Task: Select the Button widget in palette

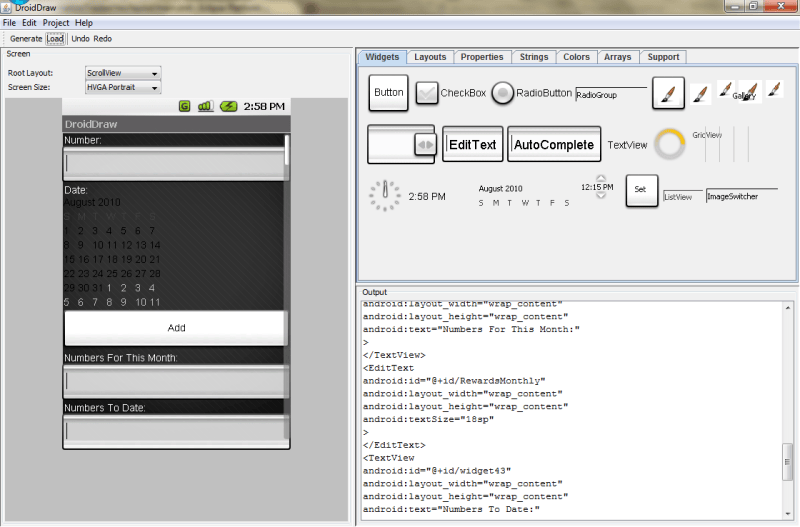Action: click(389, 92)
